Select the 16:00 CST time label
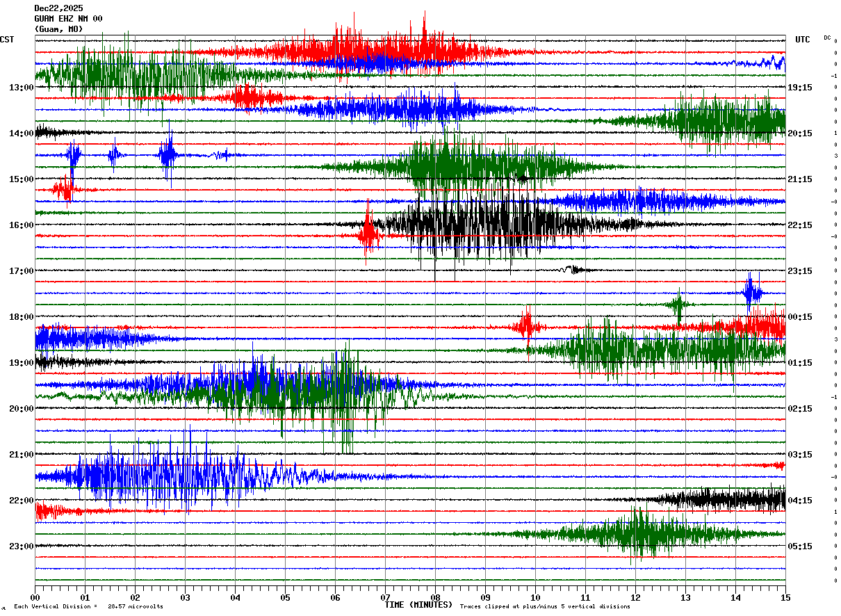Screen dimensions: 841x616 [22, 225]
